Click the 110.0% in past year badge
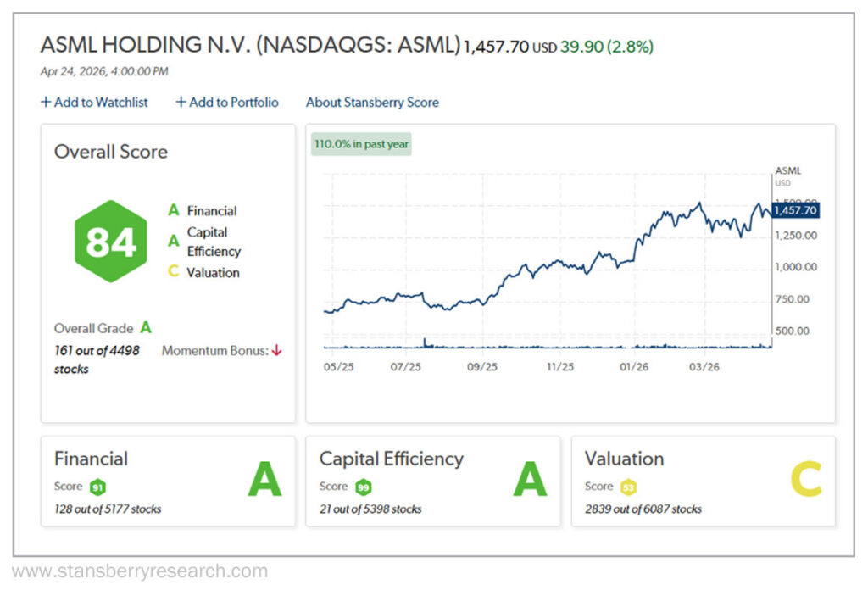Viewport: 868px width, 590px height. click(362, 144)
